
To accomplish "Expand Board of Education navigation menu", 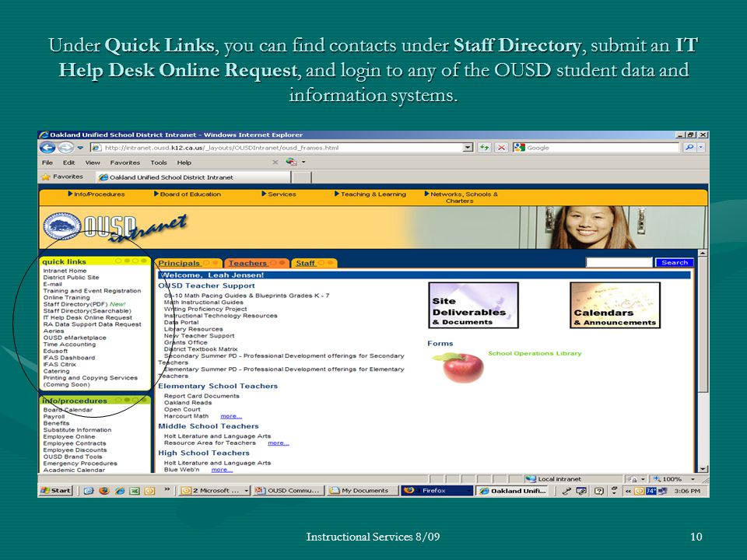I will click(188, 194).
